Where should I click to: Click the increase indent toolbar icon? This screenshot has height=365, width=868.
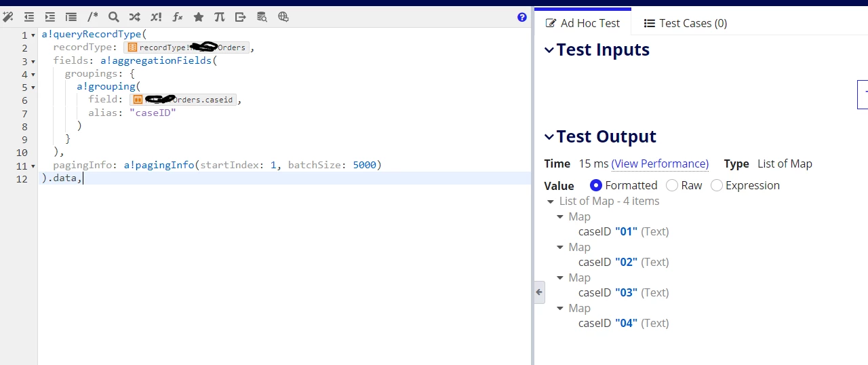tap(50, 17)
